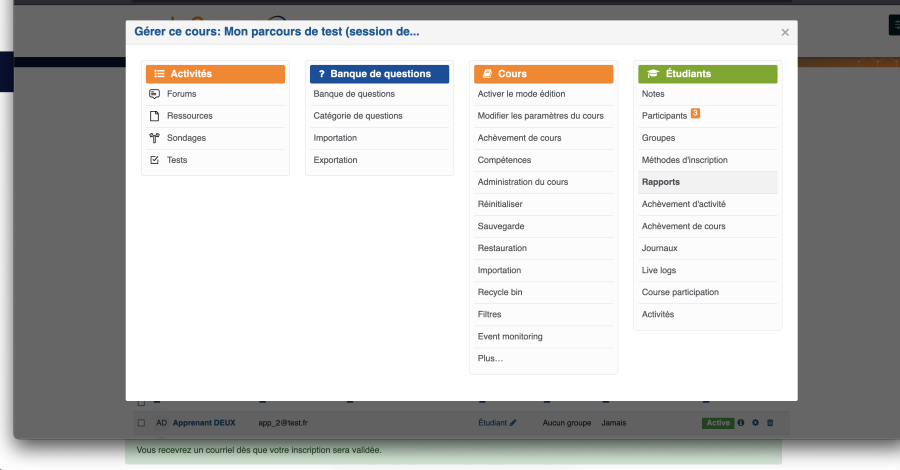Tick the checkbox for Apprenant DEUX

[141, 423]
